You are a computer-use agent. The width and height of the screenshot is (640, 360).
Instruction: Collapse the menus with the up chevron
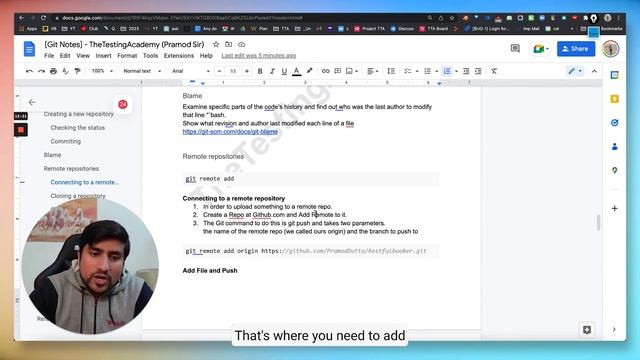pos(594,71)
